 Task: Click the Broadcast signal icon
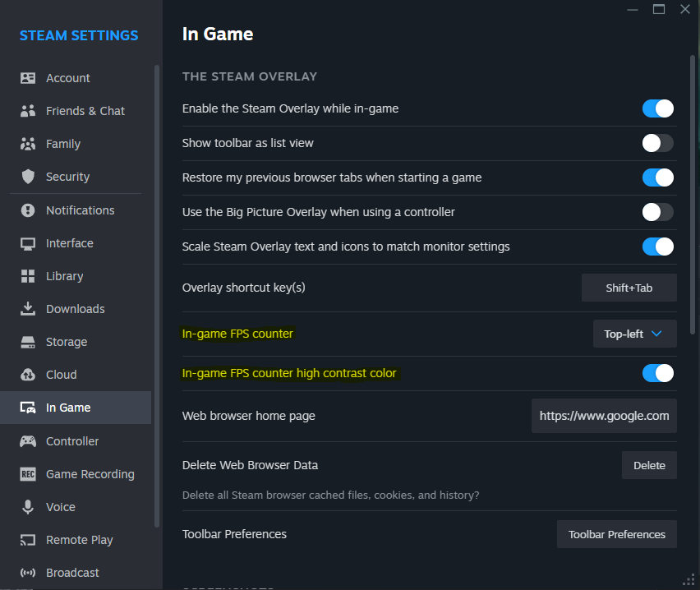[x=28, y=573]
